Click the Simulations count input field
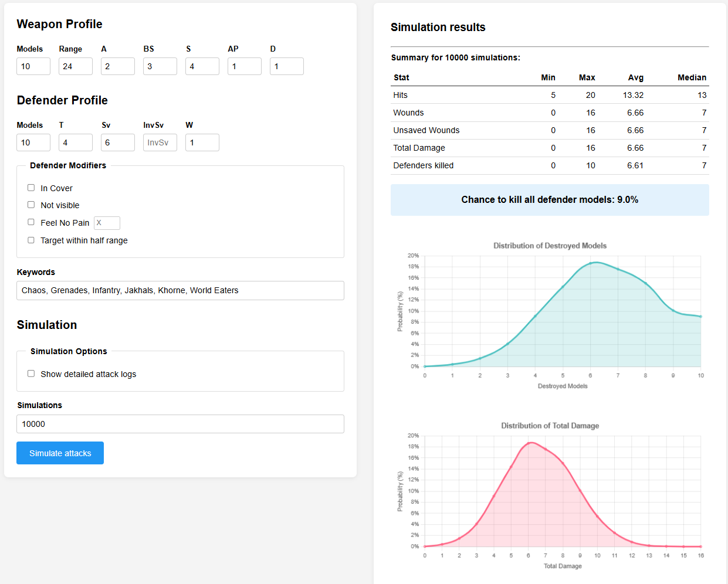 180,424
